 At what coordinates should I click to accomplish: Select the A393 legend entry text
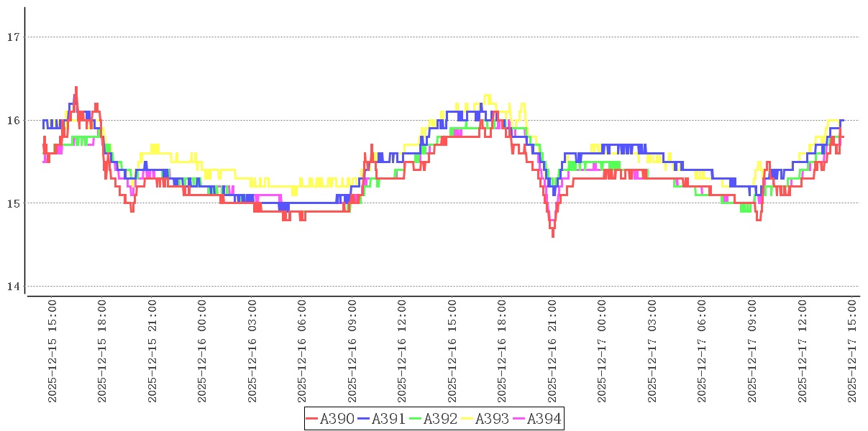(492, 419)
